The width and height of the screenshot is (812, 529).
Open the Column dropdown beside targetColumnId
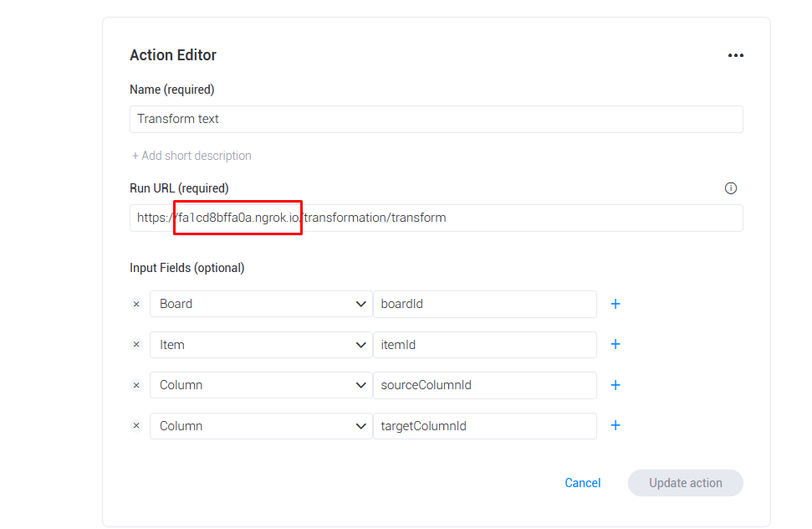click(x=261, y=426)
